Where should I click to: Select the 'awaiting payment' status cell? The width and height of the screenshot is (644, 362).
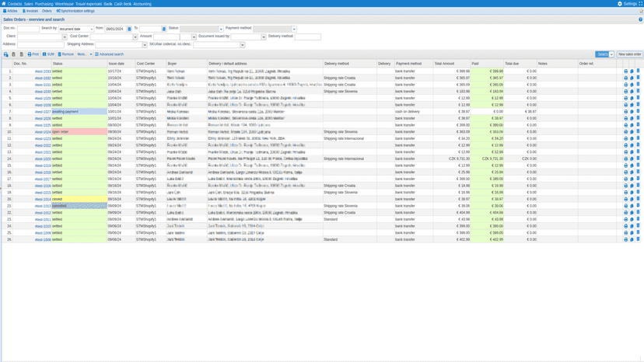click(79, 112)
